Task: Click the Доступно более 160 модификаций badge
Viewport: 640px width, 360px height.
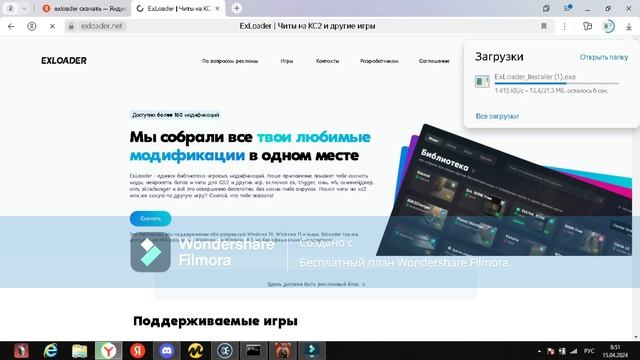Action: 176,115
